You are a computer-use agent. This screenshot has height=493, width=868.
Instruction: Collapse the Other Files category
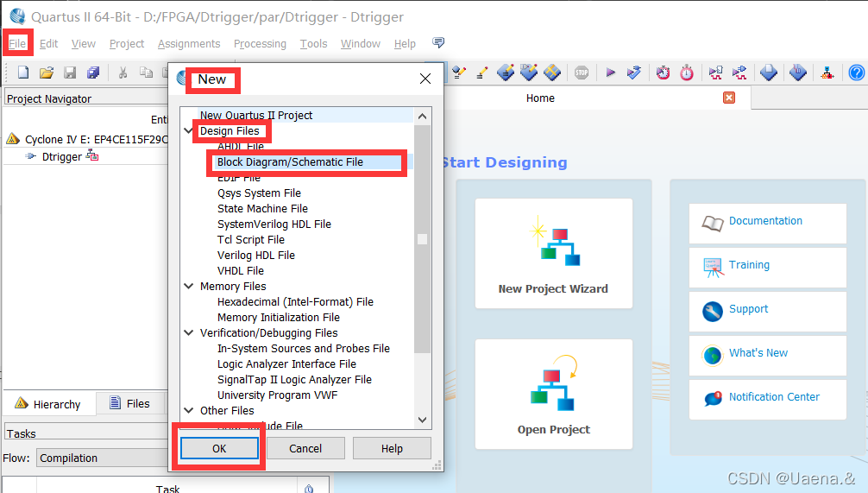[189, 410]
